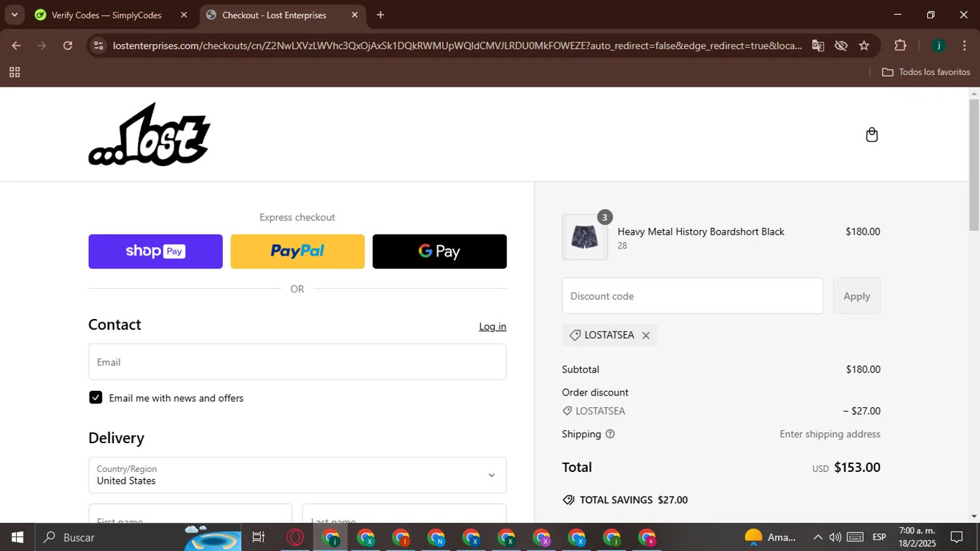
Task: Focus the Email input field
Action: coord(297,362)
